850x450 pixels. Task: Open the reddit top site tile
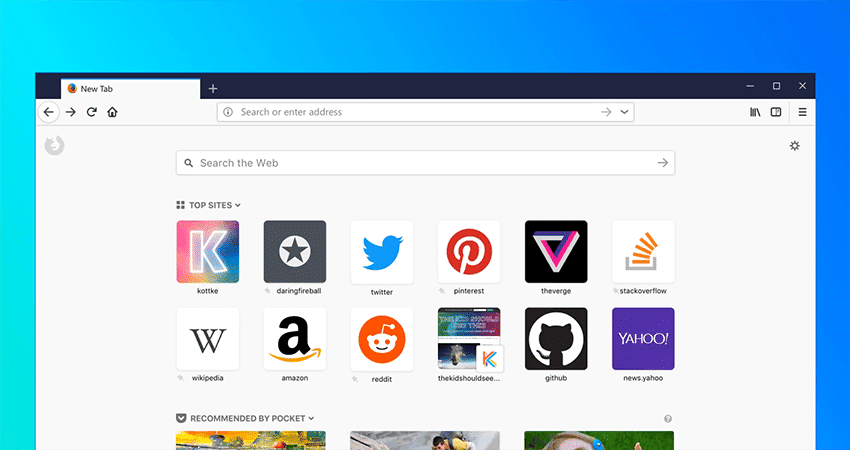coord(382,339)
